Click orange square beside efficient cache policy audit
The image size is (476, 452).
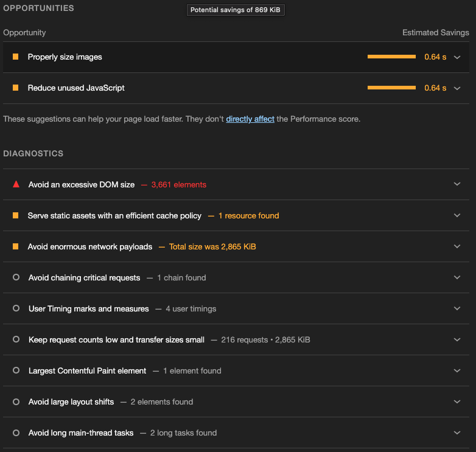tap(16, 215)
